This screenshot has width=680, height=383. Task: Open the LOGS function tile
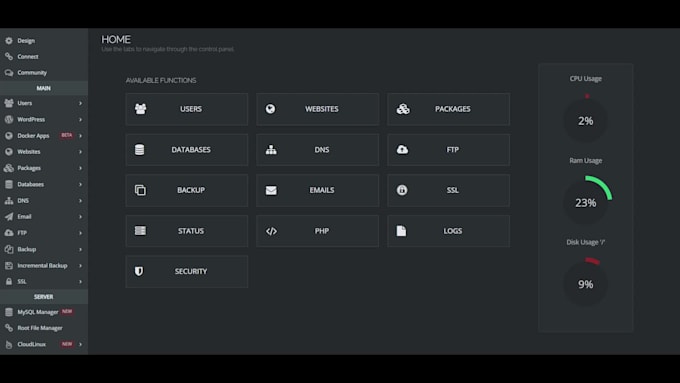click(448, 231)
